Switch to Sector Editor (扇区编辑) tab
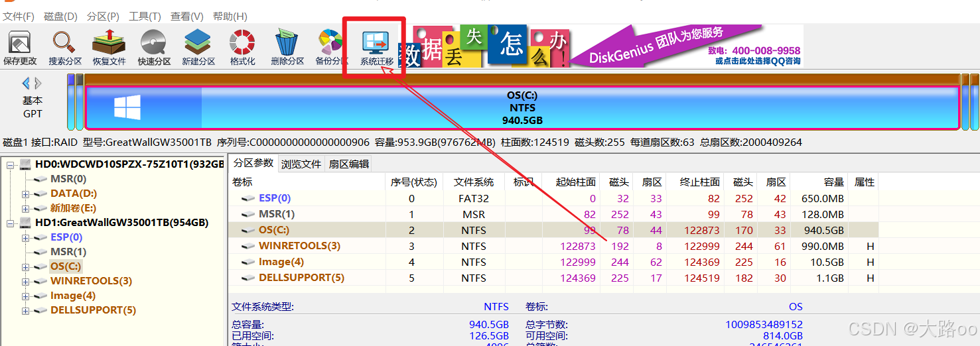This screenshot has width=980, height=346. [348, 164]
